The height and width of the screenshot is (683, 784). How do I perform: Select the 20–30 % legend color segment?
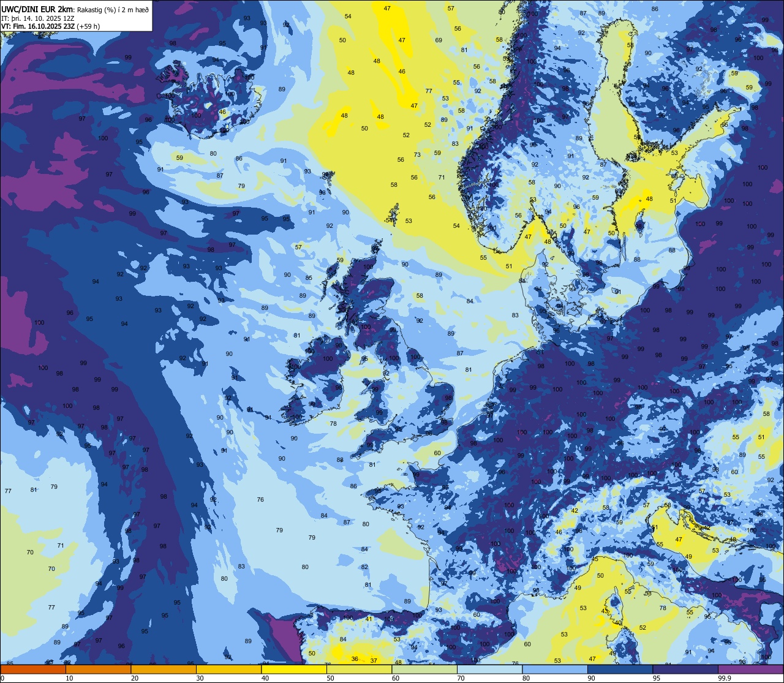(164, 670)
